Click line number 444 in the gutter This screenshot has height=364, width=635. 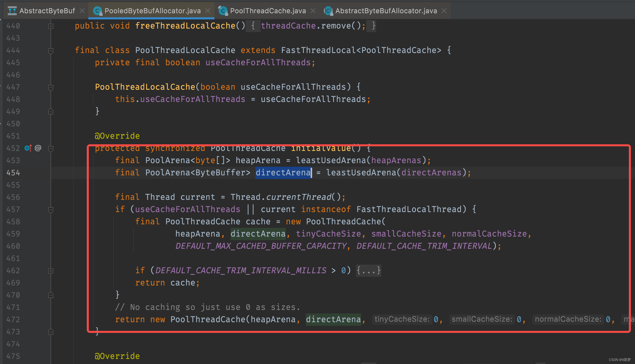13,50
